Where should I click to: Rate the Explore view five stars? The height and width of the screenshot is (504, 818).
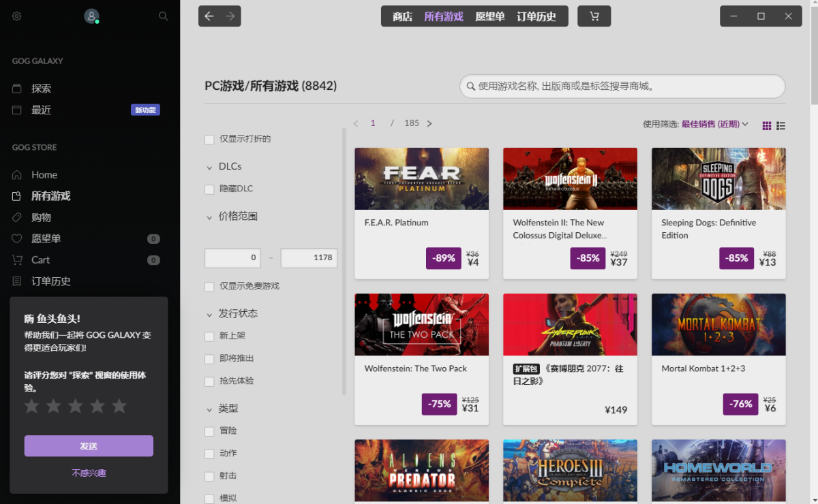click(x=119, y=405)
